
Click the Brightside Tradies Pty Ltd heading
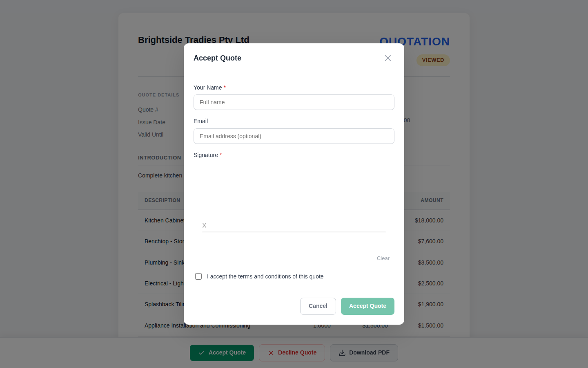pyautogui.click(x=194, y=40)
